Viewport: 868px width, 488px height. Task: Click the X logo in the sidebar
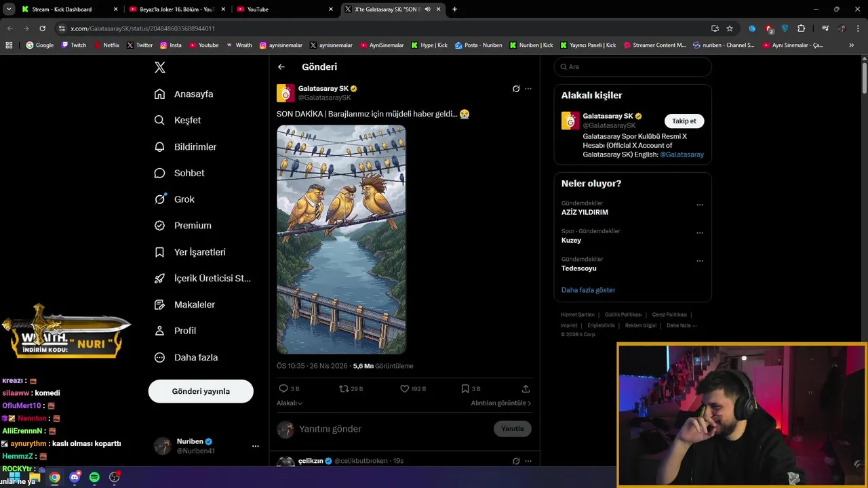[160, 67]
